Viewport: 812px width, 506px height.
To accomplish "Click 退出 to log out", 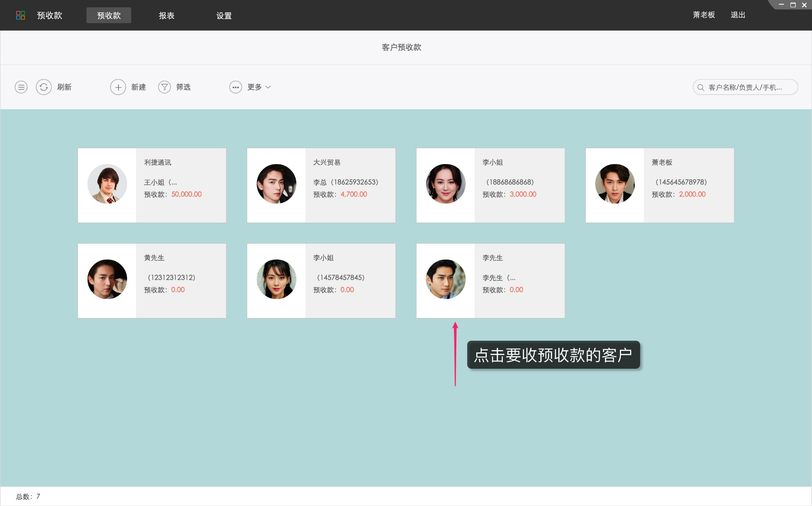I will coord(738,15).
